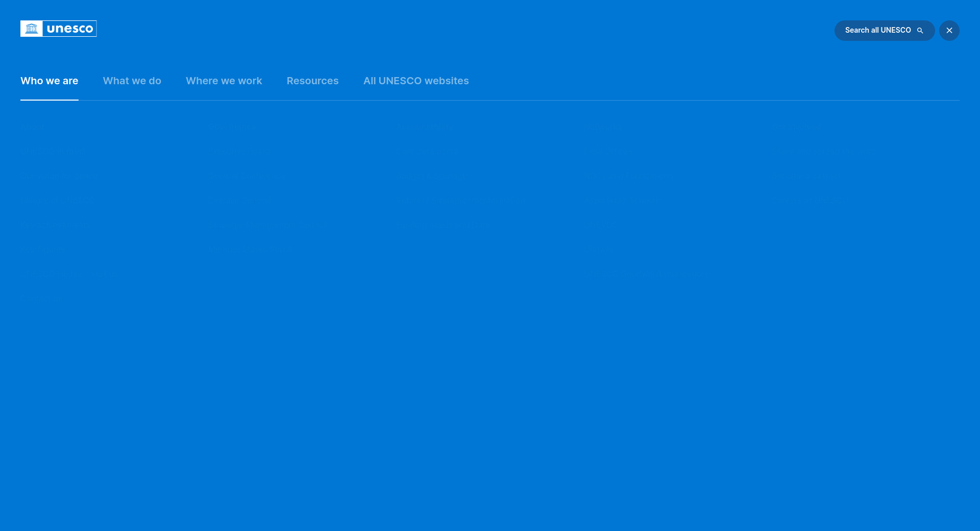Click the Become a partner link
980x531 pixels.
click(x=804, y=176)
